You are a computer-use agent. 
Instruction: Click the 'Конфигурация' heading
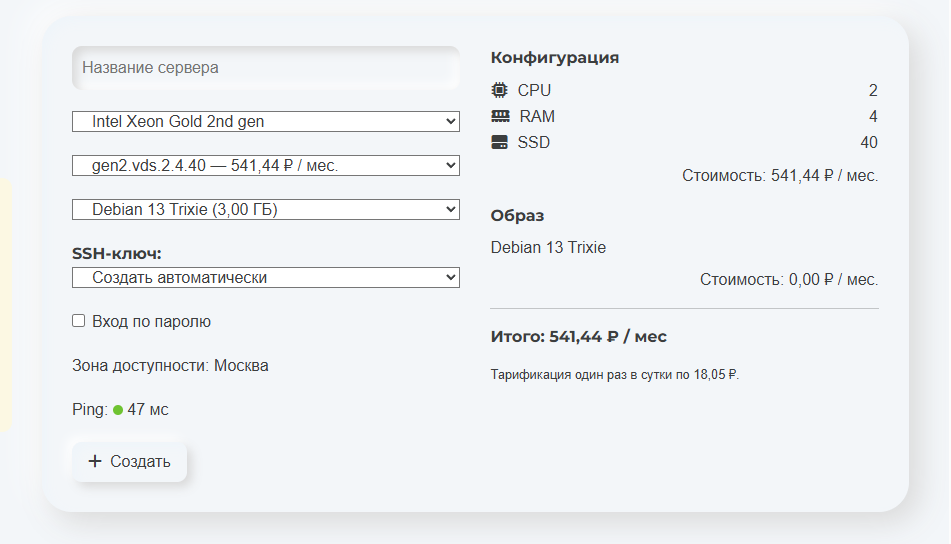(x=554, y=58)
